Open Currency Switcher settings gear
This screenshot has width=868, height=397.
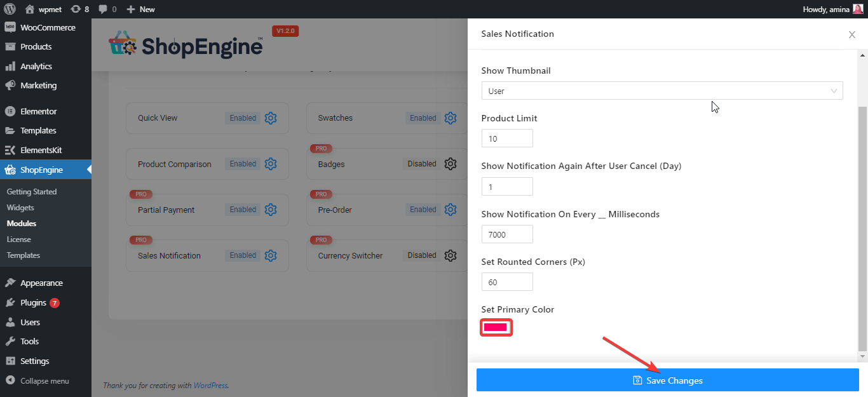coord(451,255)
